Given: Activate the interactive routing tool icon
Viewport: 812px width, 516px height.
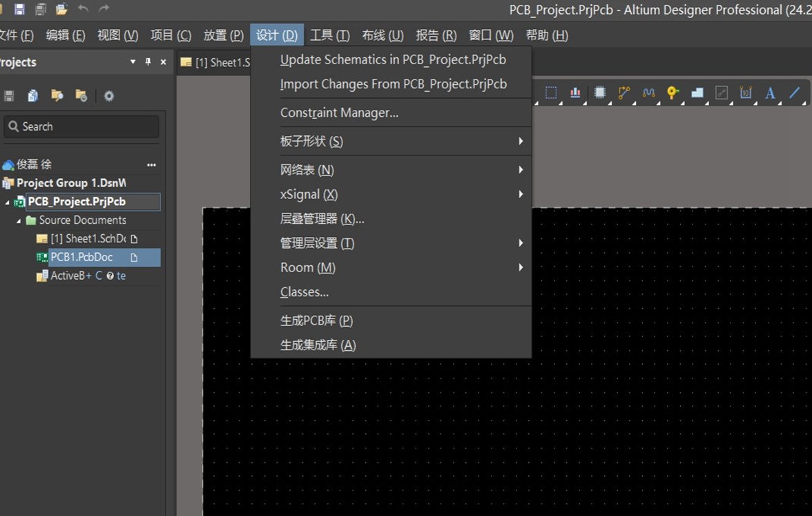Looking at the screenshot, I should point(624,93).
